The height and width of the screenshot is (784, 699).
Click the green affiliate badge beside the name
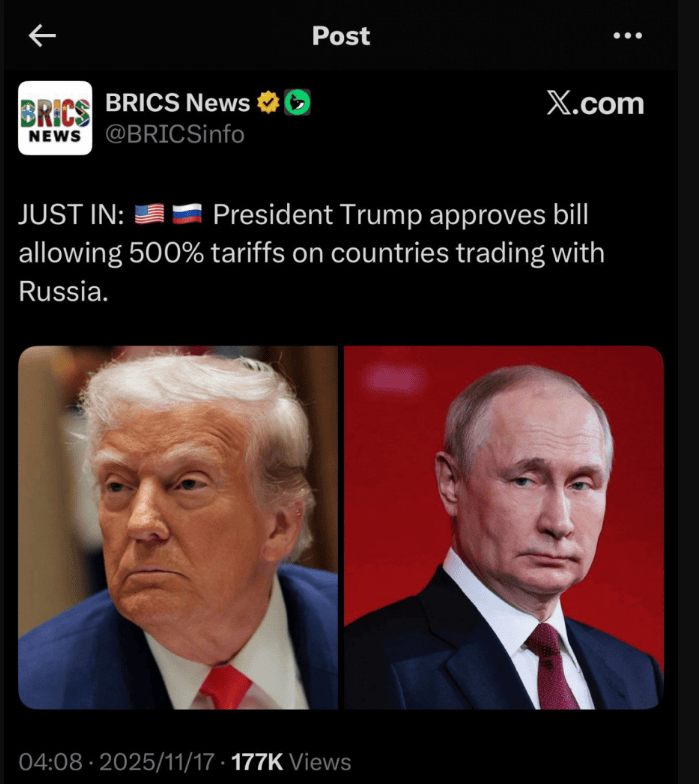click(x=298, y=102)
